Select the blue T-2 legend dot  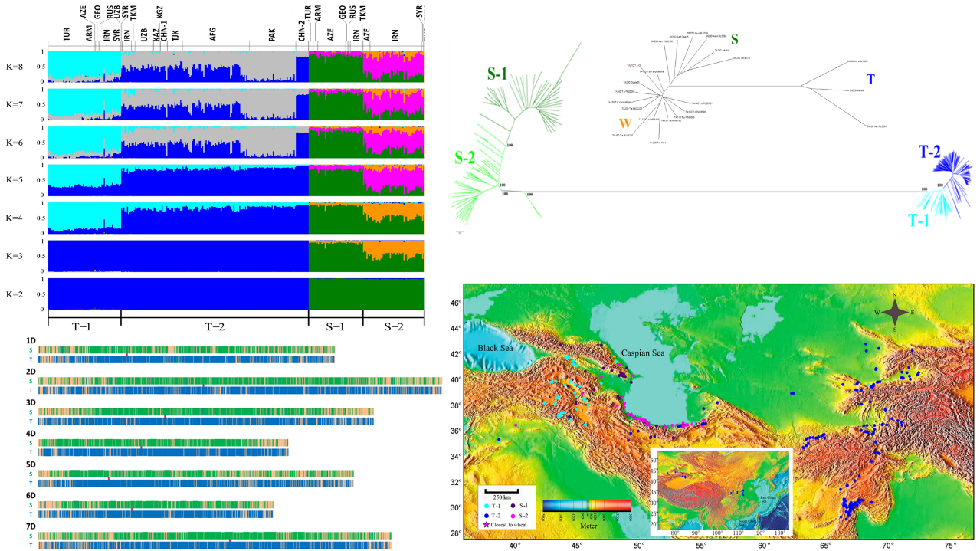coord(486,515)
